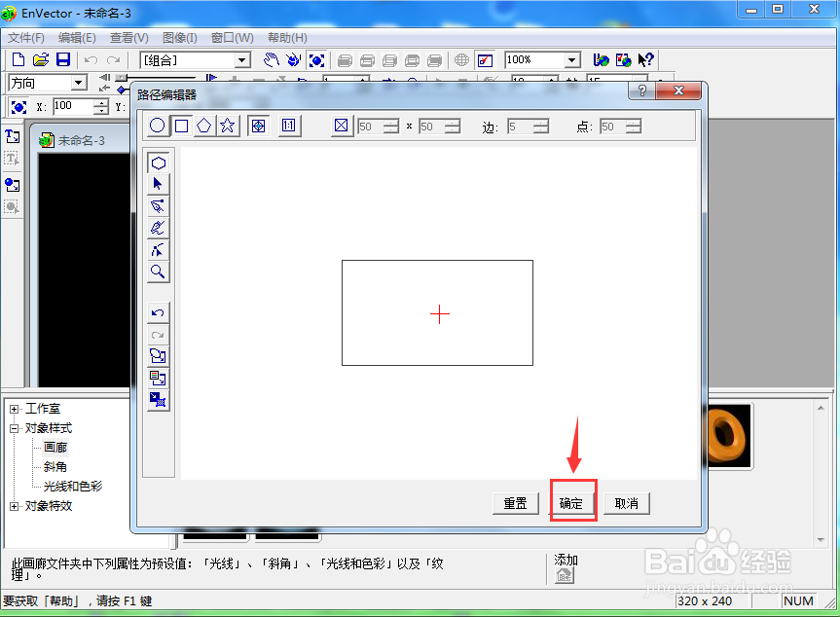Screen dimensions: 840x617
Task: Open the 窗口(W) menu
Action: [232, 38]
